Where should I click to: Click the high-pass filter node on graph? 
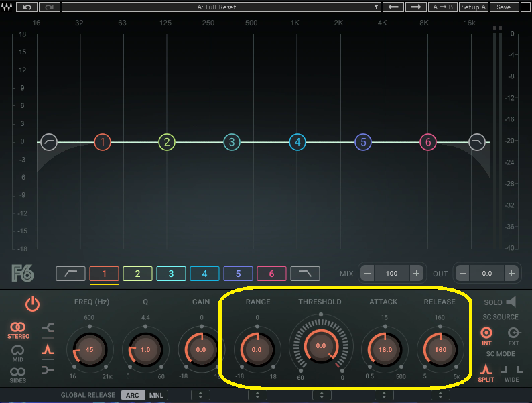click(49, 142)
